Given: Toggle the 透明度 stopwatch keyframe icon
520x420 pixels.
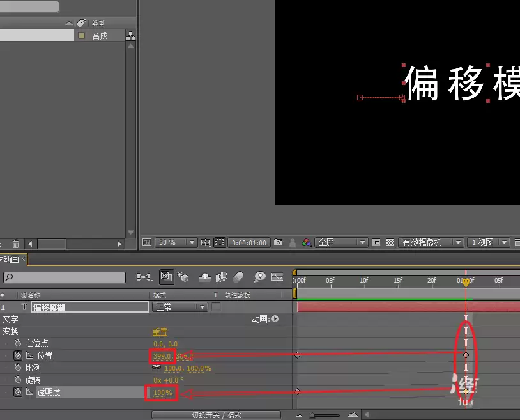Looking at the screenshot, I should point(18,392).
